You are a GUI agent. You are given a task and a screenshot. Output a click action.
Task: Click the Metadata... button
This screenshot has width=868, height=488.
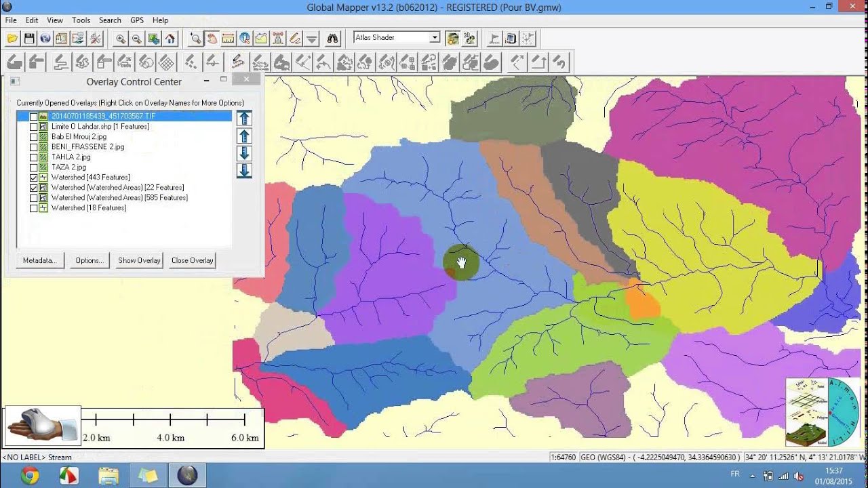40,260
